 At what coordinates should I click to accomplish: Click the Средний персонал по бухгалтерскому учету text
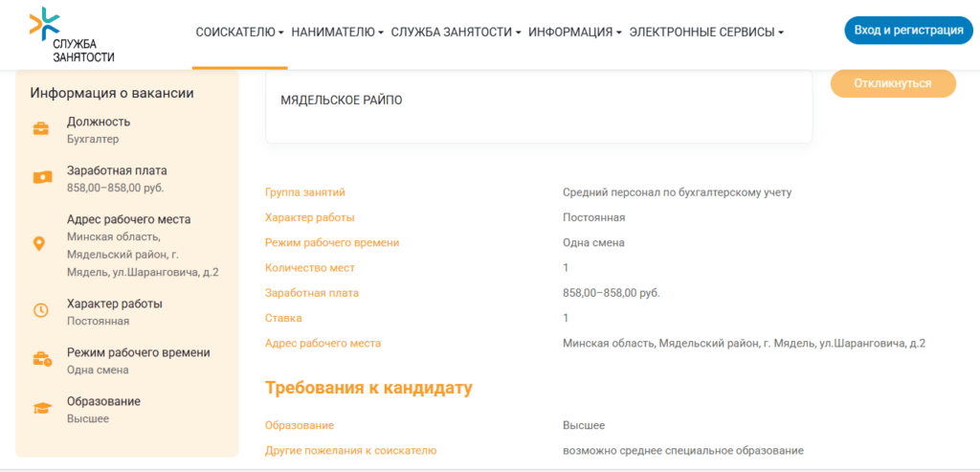pos(677,192)
